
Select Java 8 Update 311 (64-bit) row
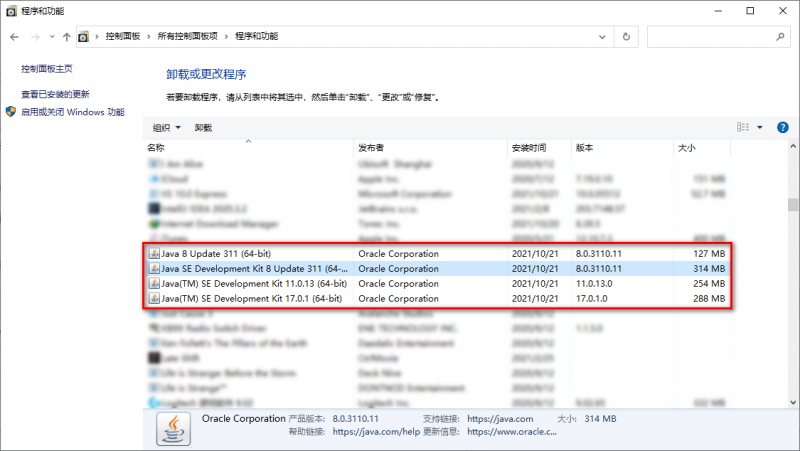coord(437,254)
